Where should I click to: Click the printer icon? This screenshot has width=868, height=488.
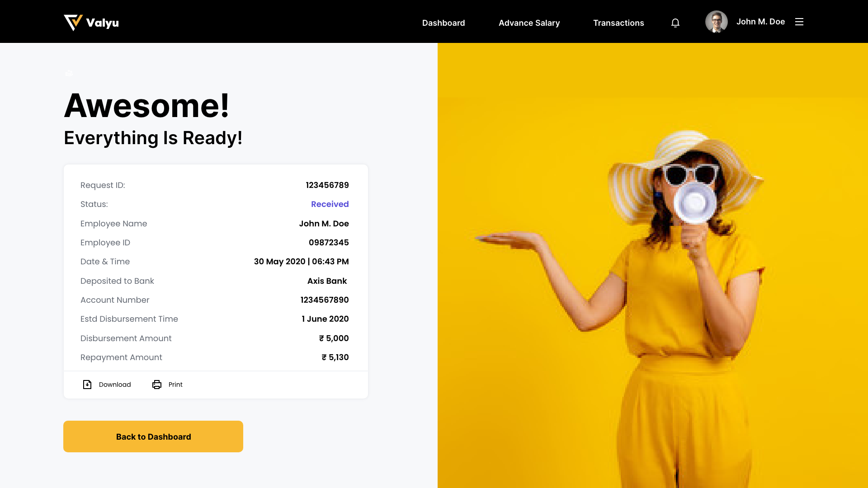157,385
